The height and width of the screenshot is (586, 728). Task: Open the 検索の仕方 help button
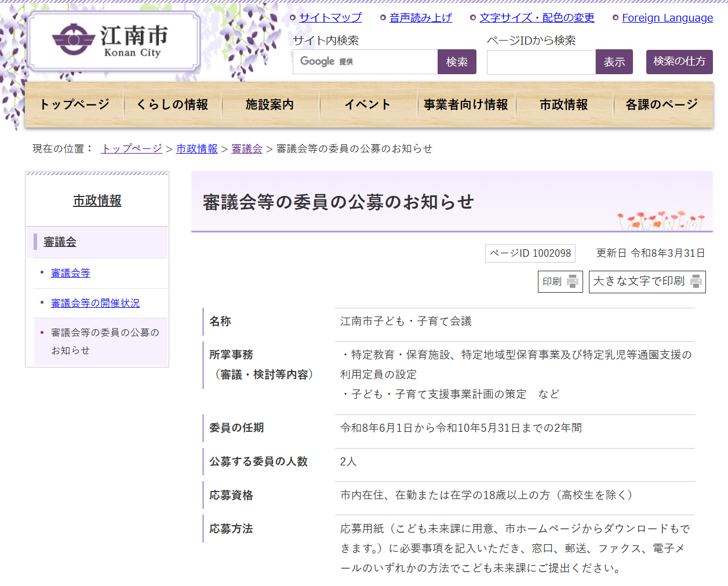tap(679, 62)
